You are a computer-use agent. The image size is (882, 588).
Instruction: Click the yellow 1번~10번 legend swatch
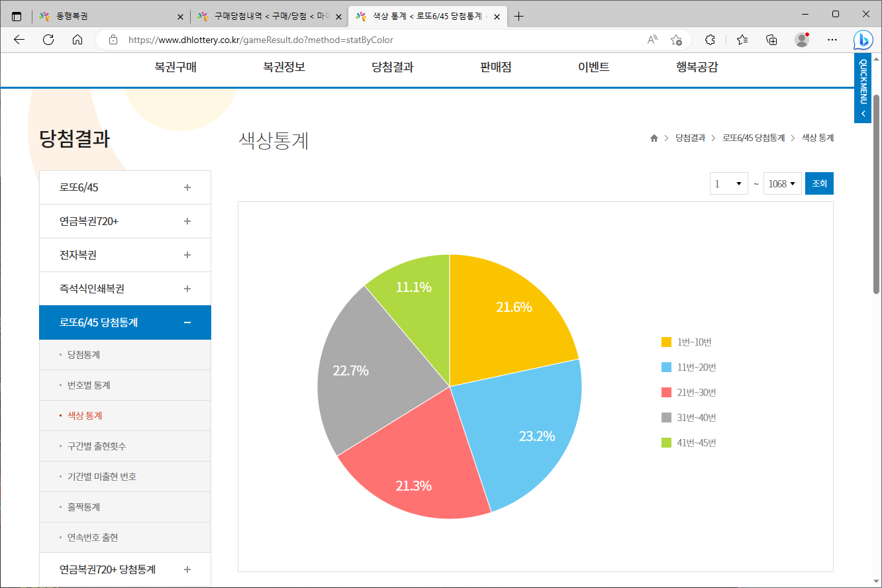[666, 342]
